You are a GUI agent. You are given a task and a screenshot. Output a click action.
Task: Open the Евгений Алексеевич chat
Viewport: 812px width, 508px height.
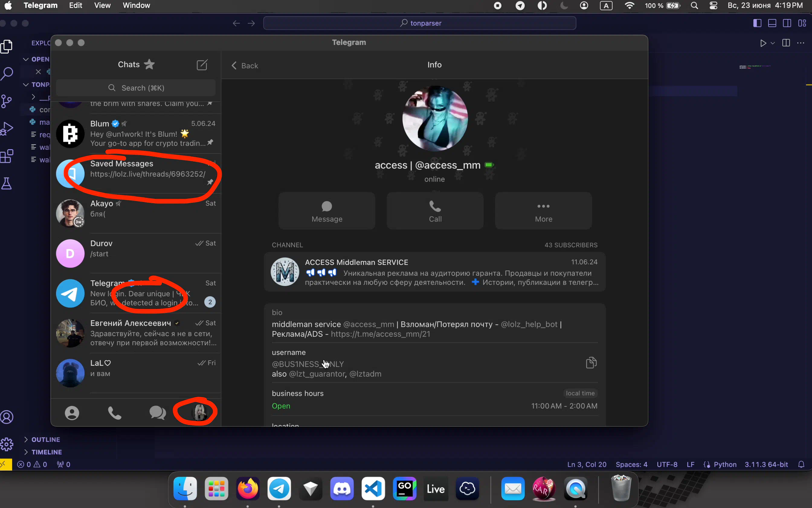[x=136, y=333]
